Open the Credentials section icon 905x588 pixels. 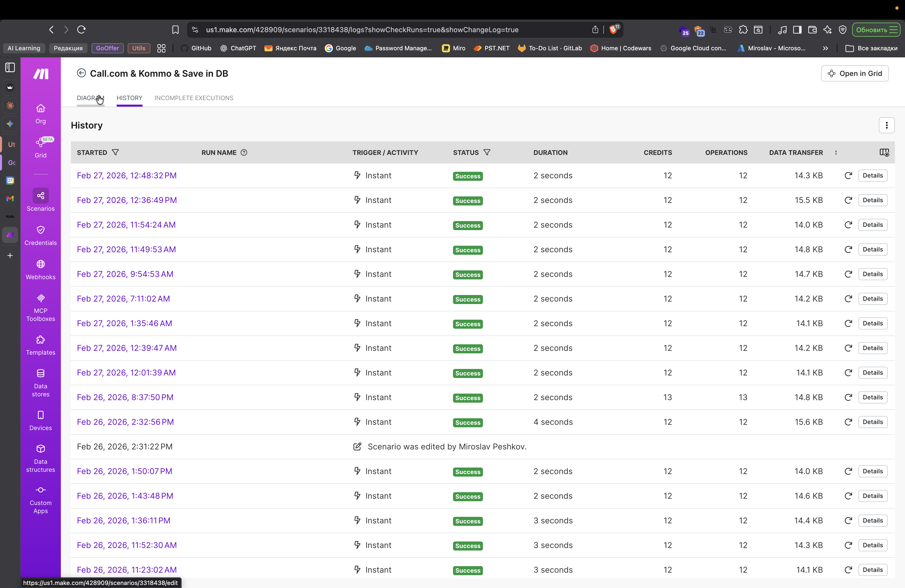point(40,230)
